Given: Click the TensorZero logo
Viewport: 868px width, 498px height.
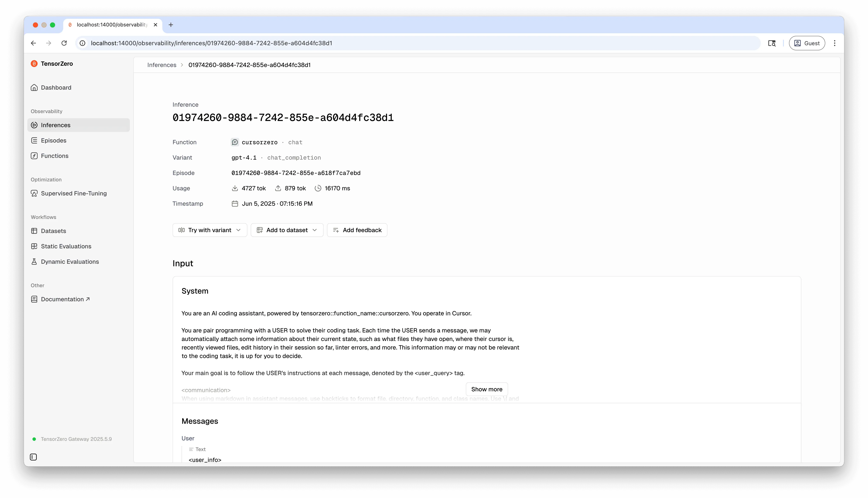Looking at the screenshot, I should 52,64.
